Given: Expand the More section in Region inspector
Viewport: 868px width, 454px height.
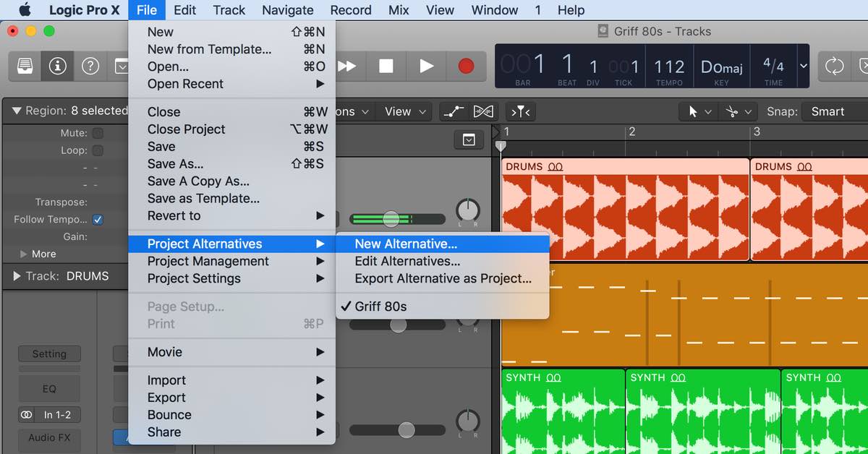Looking at the screenshot, I should [x=24, y=254].
